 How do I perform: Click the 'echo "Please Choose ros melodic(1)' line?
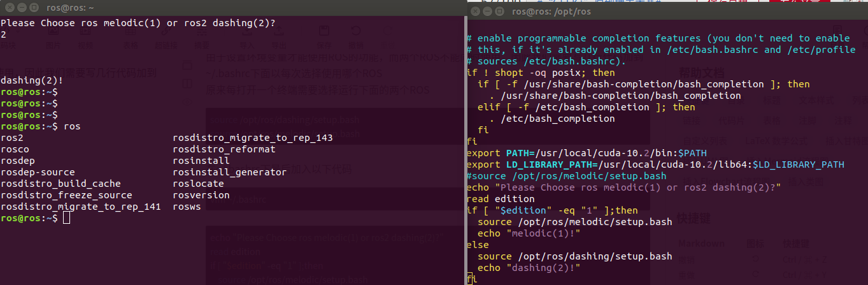[623, 187]
